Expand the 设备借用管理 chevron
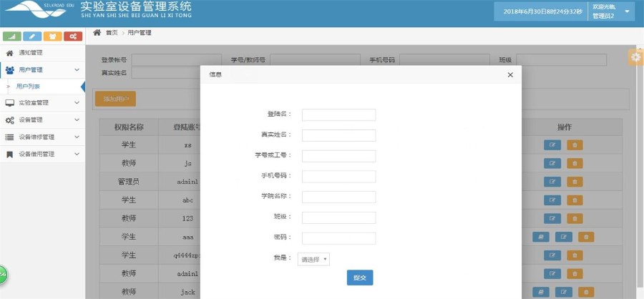Screen dimensions: 644x299 click(x=77, y=154)
